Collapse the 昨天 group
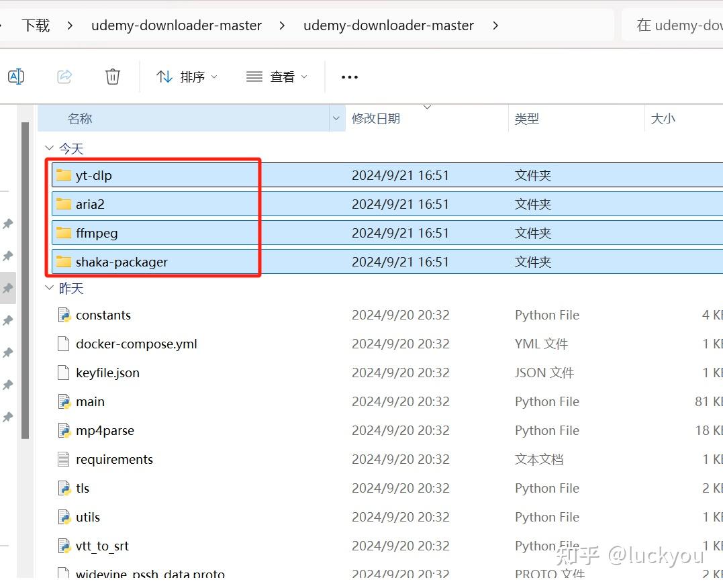Viewport: 723px width, 588px height. pos(48,288)
